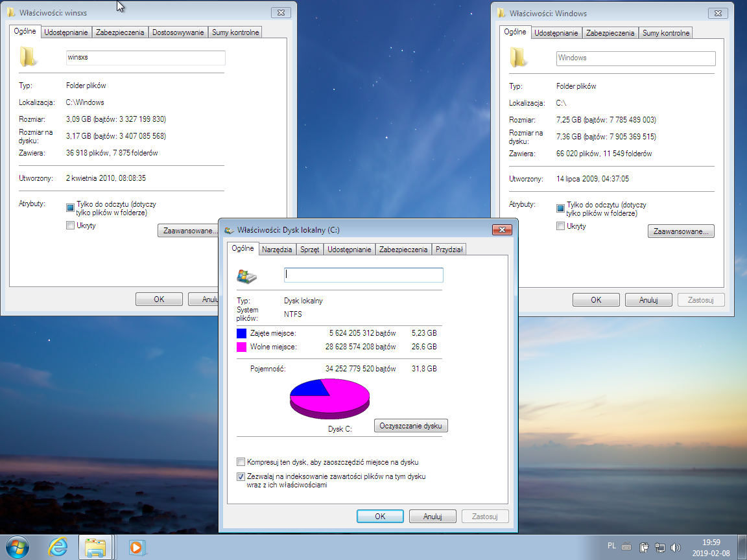Open Internet Explorer from the taskbar
This screenshot has width=747, height=560.
coord(58,546)
